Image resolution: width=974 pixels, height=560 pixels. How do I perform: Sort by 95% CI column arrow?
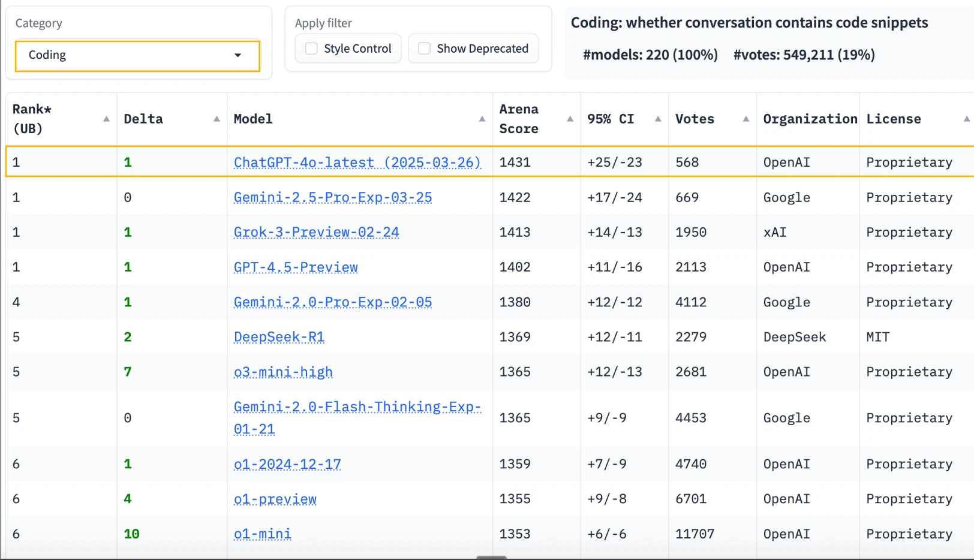[658, 119]
